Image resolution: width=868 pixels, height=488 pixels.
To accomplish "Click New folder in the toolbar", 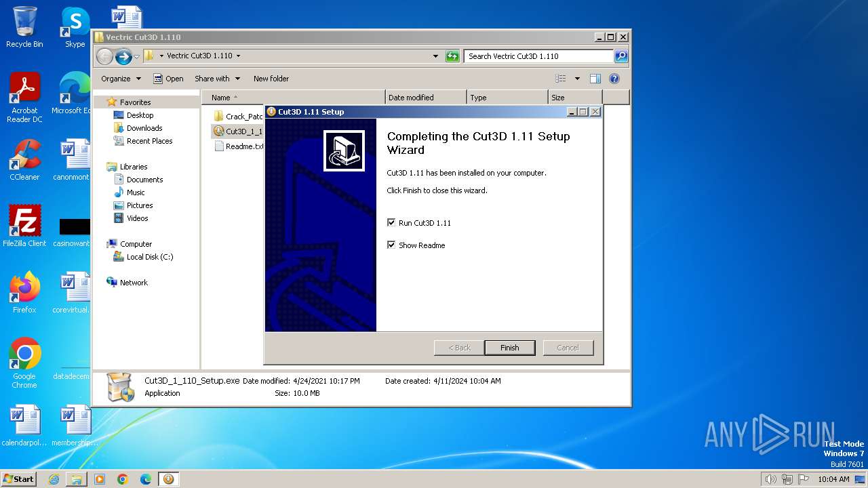I will tap(271, 79).
